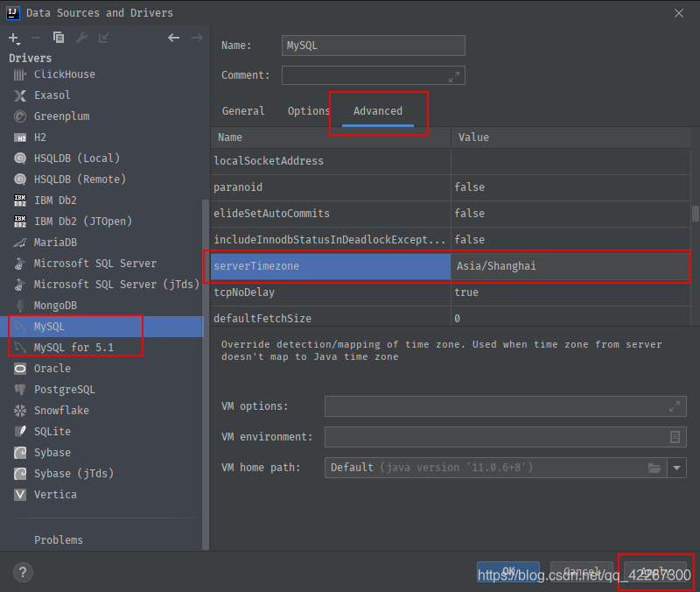Select IBM Db2 (JTOpen) driver icon
The image size is (700, 592).
[19, 222]
